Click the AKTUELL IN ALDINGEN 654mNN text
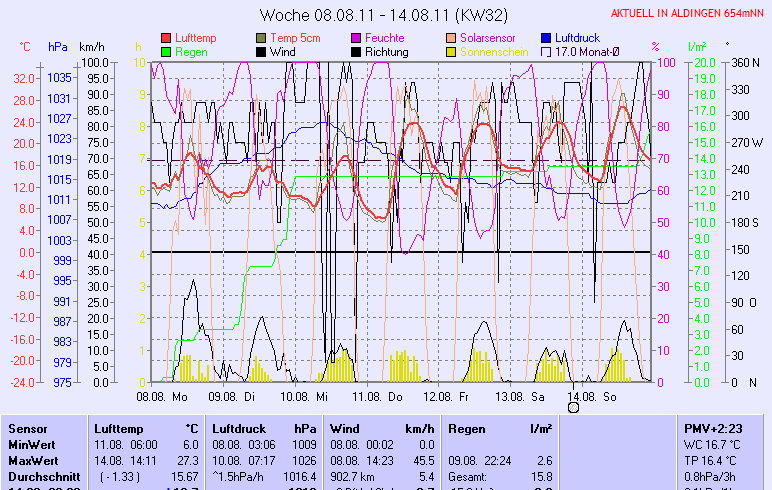Screen dimensions: 772x490 [689, 14]
